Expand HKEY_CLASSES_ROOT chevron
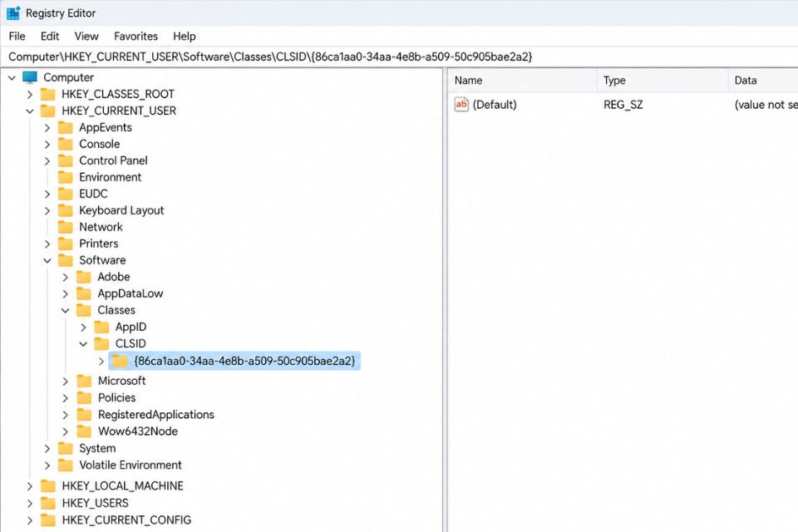The height and width of the screenshot is (532, 798). pyautogui.click(x=30, y=95)
